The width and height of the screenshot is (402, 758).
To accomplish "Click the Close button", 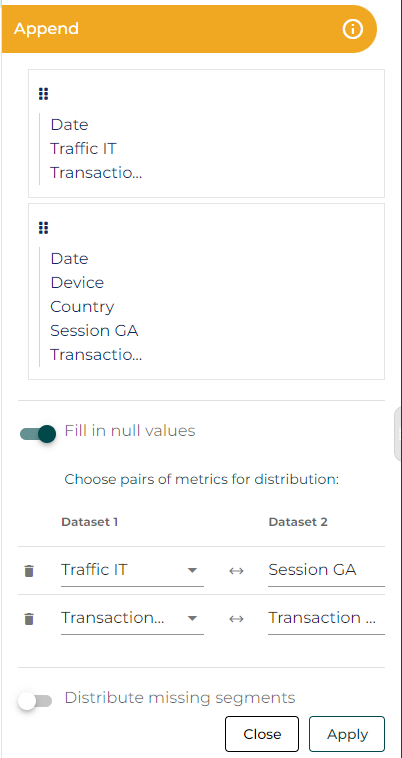I will click(262, 734).
